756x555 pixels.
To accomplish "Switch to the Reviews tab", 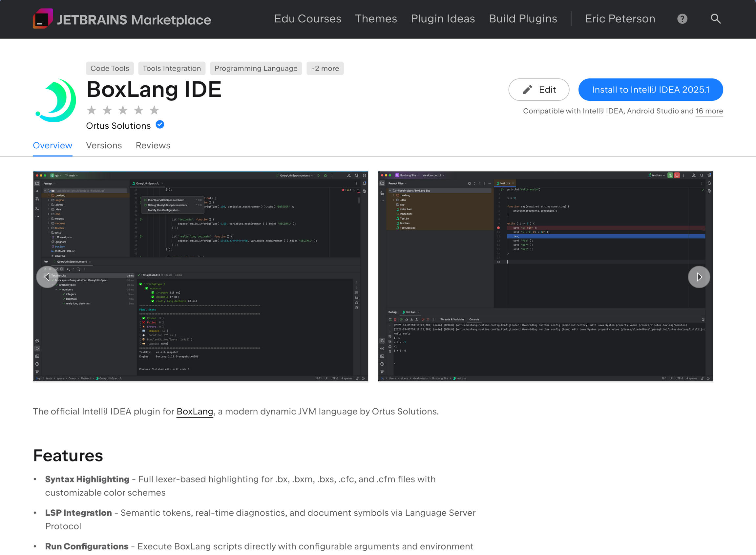I will tap(153, 145).
